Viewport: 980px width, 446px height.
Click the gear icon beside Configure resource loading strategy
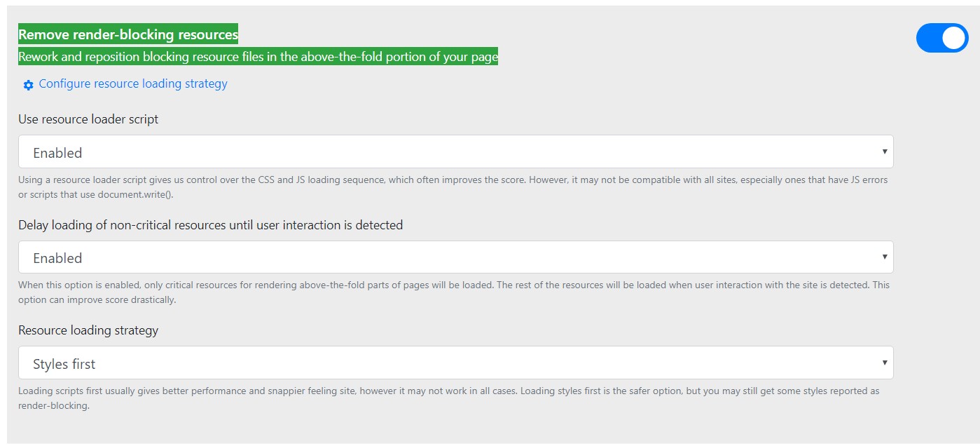[28, 85]
